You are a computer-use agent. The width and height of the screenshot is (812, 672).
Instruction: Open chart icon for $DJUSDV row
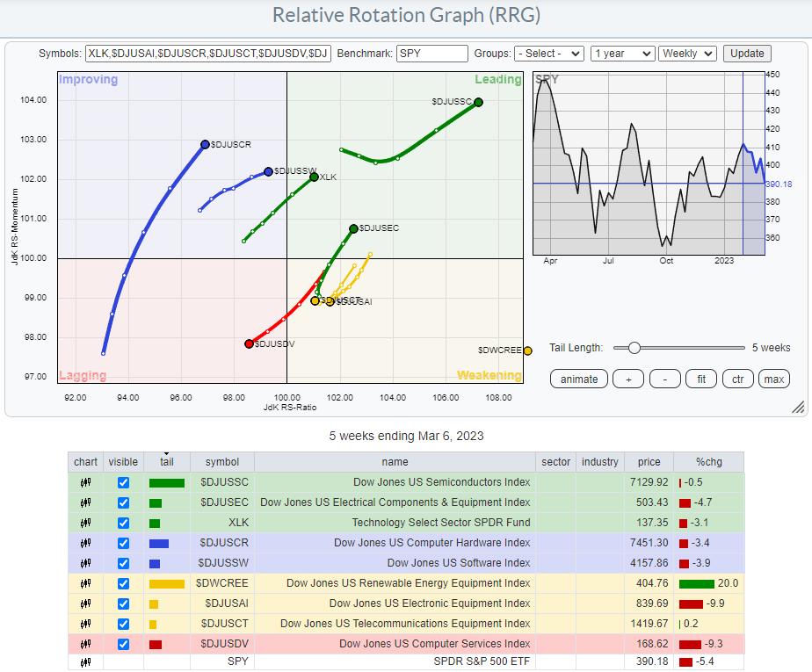click(85, 644)
